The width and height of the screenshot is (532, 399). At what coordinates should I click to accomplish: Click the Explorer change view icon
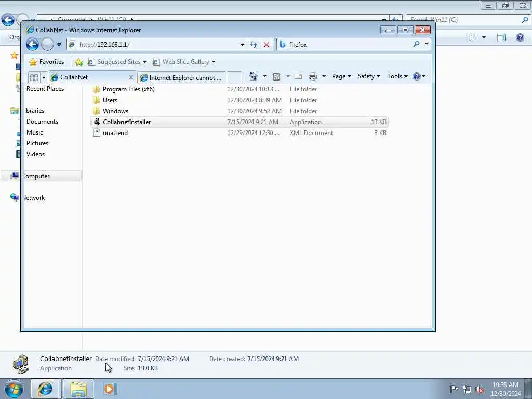coord(473,37)
